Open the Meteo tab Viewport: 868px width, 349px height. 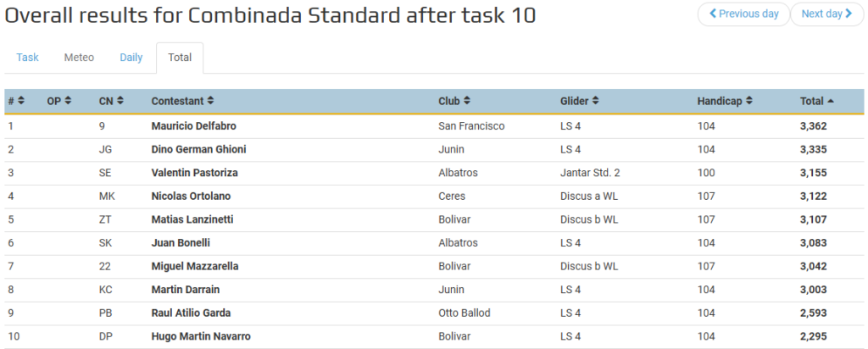coord(79,58)
